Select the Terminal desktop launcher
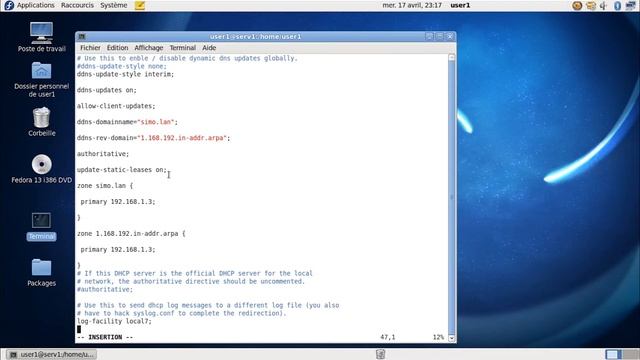The image size is (640, 360). 41,227
